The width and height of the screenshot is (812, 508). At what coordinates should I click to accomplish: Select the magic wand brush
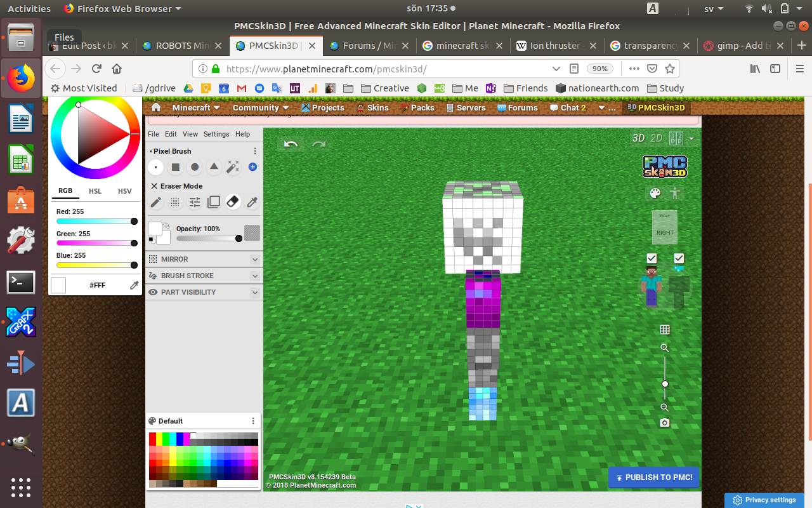coord(233,167)
